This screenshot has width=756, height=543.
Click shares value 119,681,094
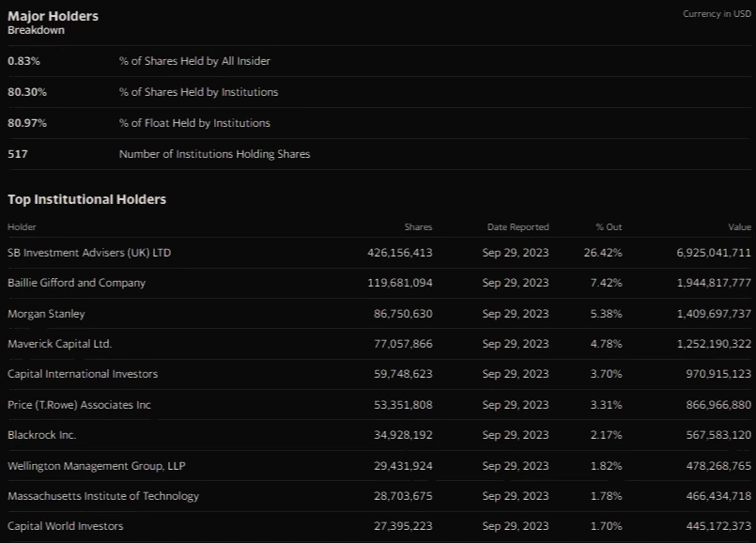point(400,283)
